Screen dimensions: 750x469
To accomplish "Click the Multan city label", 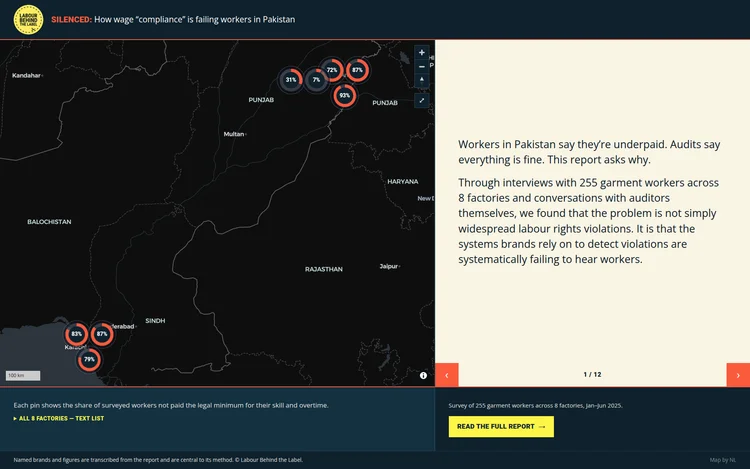I will pyautogui.click(x=234, y=134).
